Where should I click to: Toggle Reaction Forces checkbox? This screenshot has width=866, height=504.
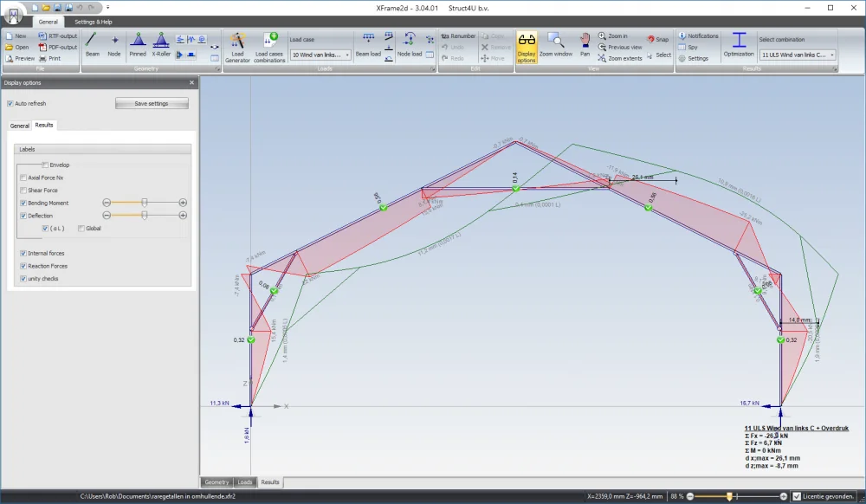[23, 266]
